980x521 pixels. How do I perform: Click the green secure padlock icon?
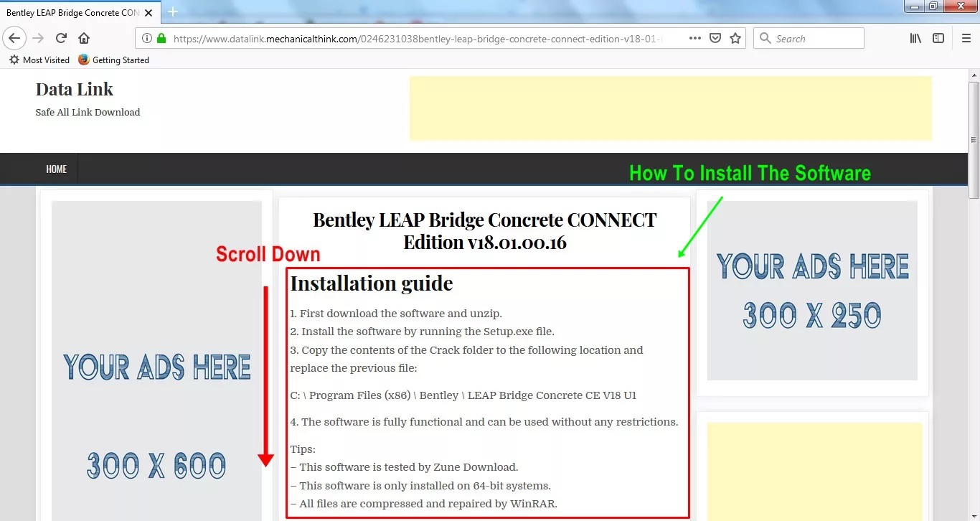[x=161, y=39]
